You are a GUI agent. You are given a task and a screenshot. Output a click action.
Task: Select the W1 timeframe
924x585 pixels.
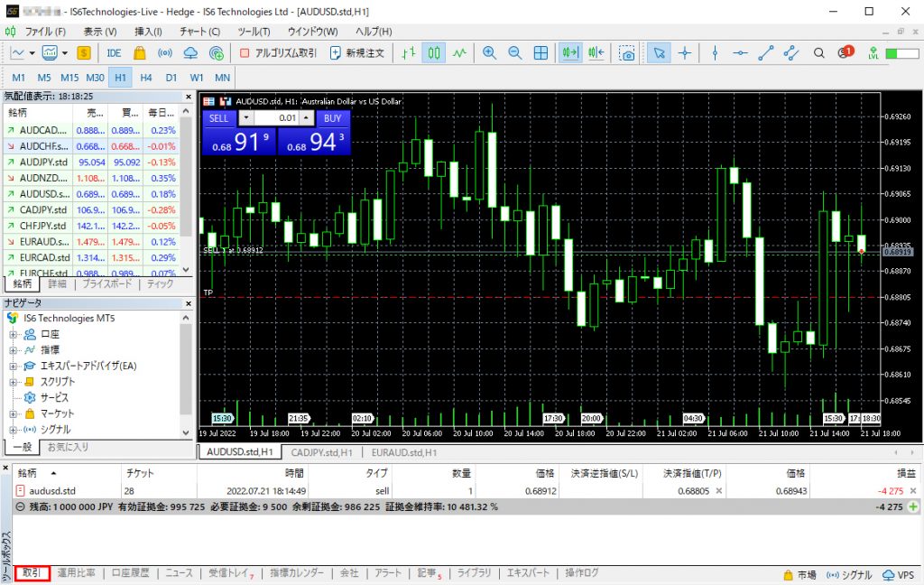click(x=197, y=78)
